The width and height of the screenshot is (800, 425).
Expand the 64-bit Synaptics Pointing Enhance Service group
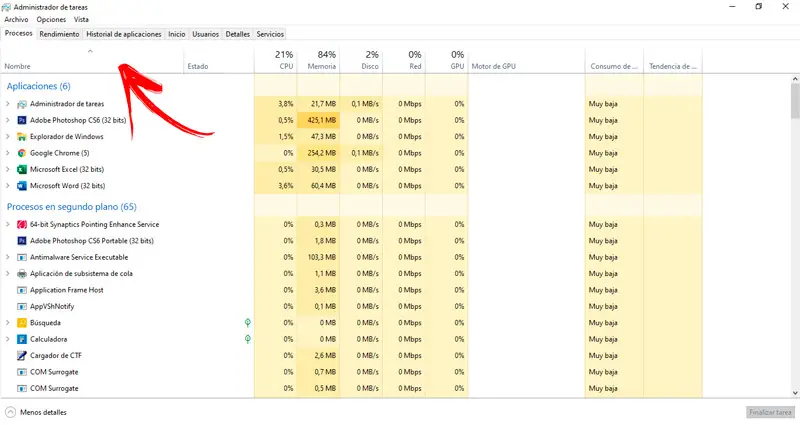click(x=8, y=224)
